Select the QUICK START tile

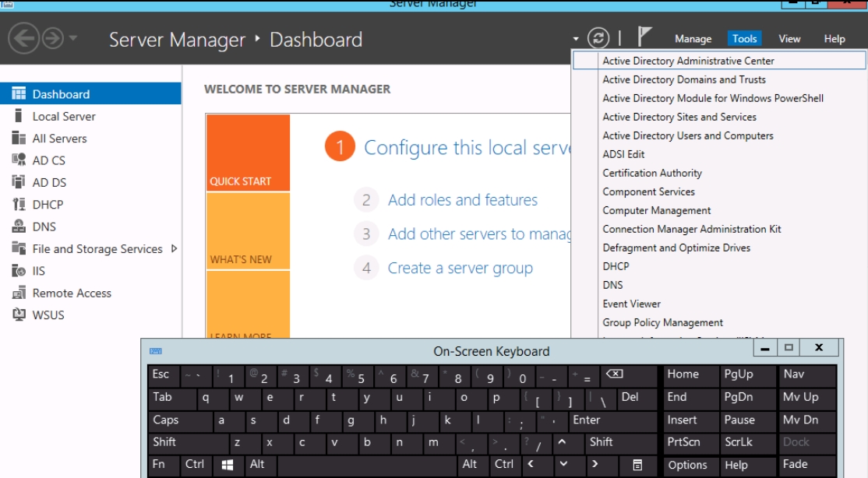pos(248,153)
